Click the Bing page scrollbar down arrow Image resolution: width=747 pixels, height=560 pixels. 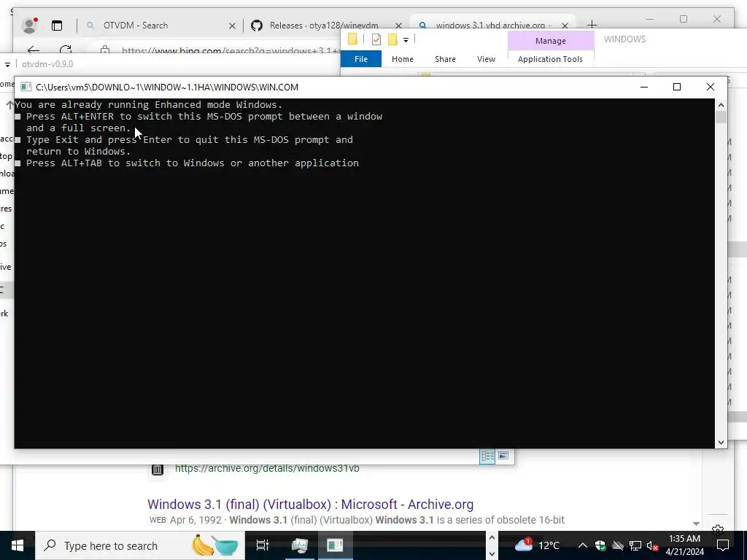click(x=696, y=524)
